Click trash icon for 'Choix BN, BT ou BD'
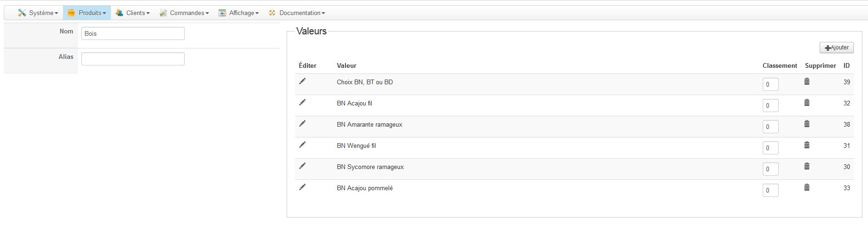The image size is (868, 226). click(x=807, y=81)
